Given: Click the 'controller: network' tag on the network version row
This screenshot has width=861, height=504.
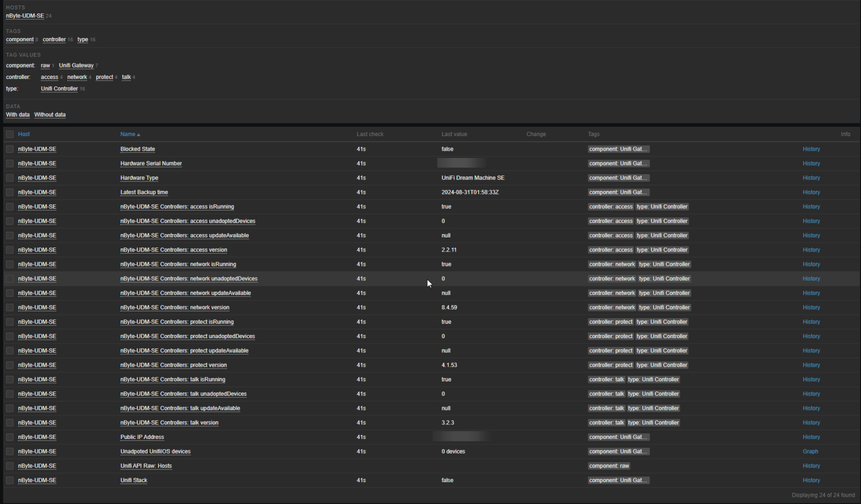Looking at the screenshot, I should [x=612, y=307].
